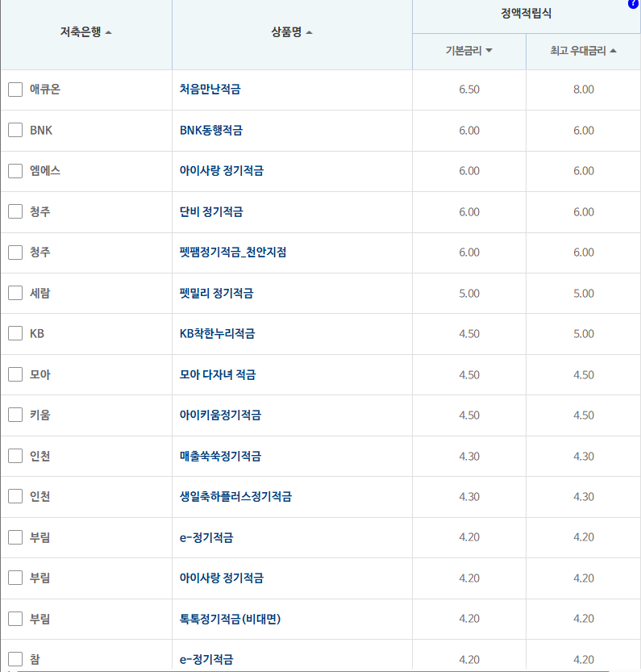Open the 처음만난적금 product link
Viewport: 641px width, 672px height.
(x=210, y=89)
